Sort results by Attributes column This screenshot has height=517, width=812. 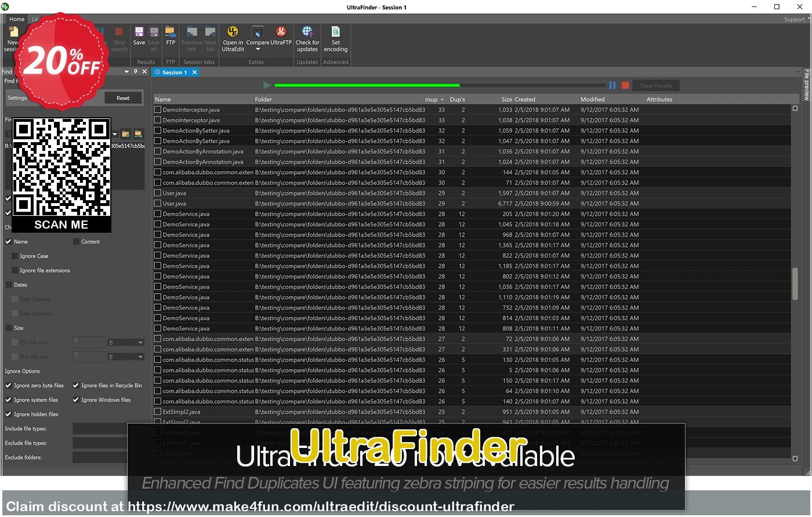[659, 99]
